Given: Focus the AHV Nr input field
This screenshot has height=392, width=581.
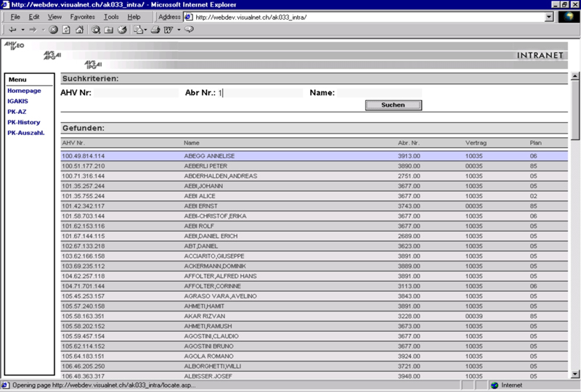Looking at the screenshot, I should (136, 93).
